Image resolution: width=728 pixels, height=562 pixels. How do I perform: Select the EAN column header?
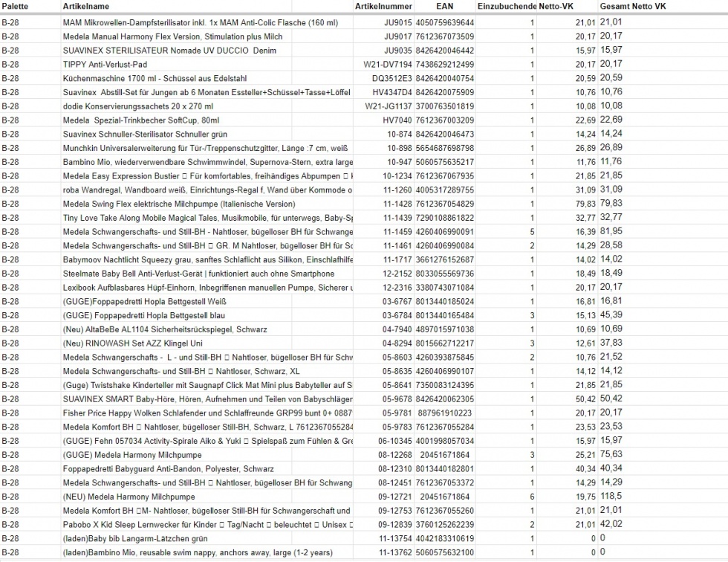pos(445,6)
